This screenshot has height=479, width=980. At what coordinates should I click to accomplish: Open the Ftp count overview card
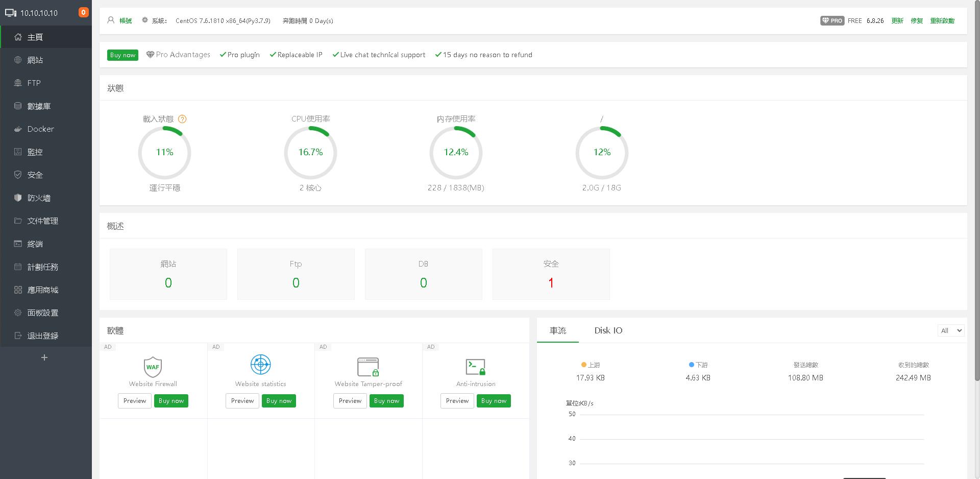[x=296, y=274]
